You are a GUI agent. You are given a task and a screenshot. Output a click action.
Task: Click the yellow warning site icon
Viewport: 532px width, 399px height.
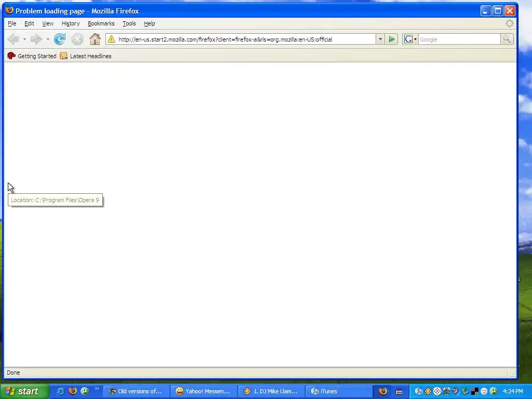(x=111, y=39)
